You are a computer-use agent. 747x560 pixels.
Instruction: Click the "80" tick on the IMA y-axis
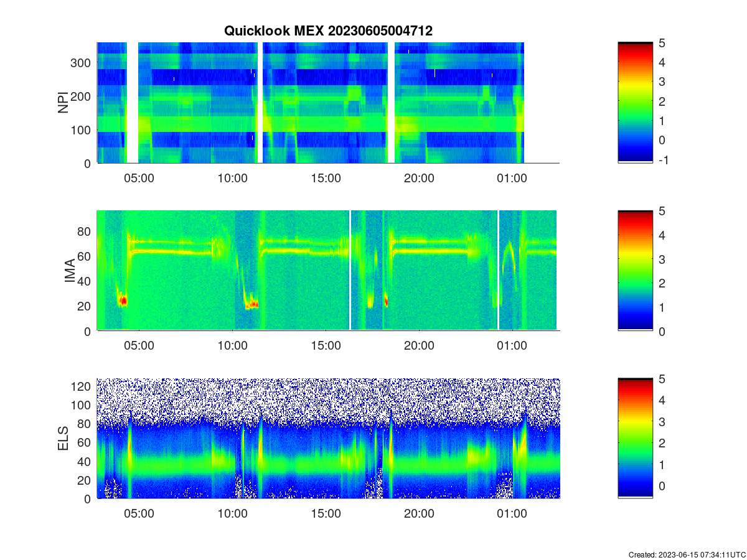coord(85,231)
